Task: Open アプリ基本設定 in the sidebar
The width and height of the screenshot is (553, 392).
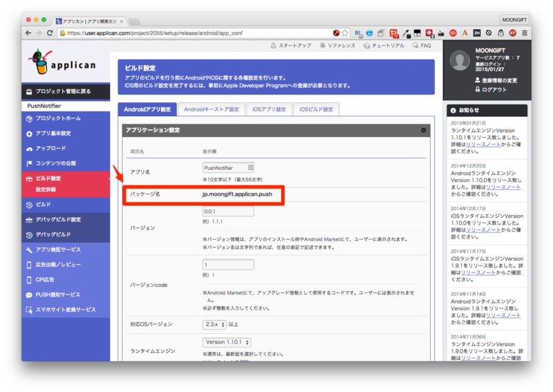Action: click(x=66, y=133)
